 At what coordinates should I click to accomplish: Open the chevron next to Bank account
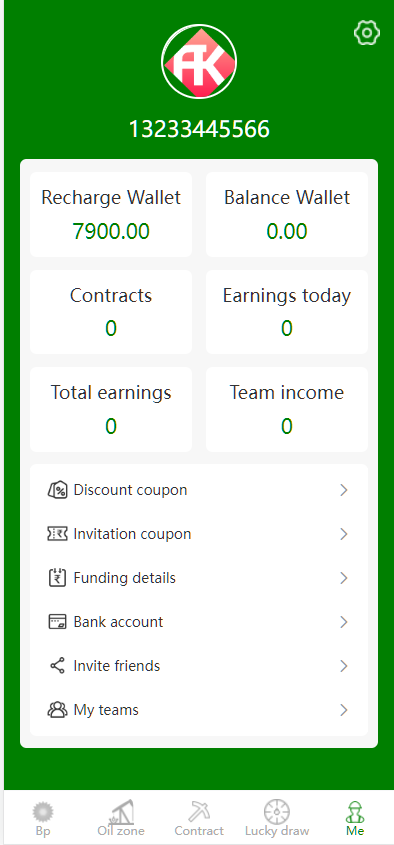(x=343, y=622)
